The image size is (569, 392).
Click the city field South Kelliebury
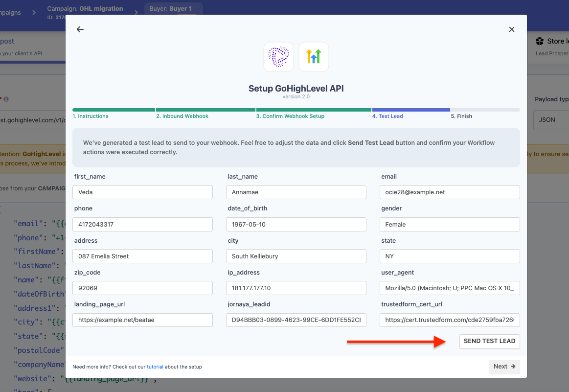[x=296, y=256]
